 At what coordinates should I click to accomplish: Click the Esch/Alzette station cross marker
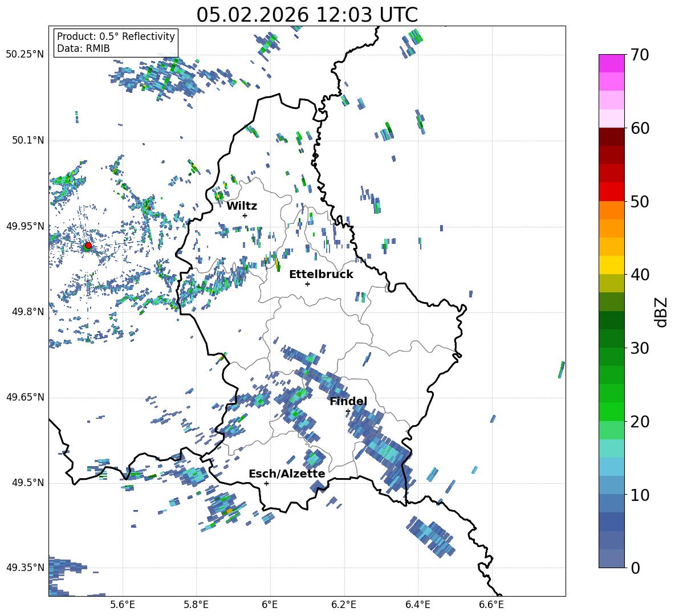pyautogui.click(x=266, y=483)
